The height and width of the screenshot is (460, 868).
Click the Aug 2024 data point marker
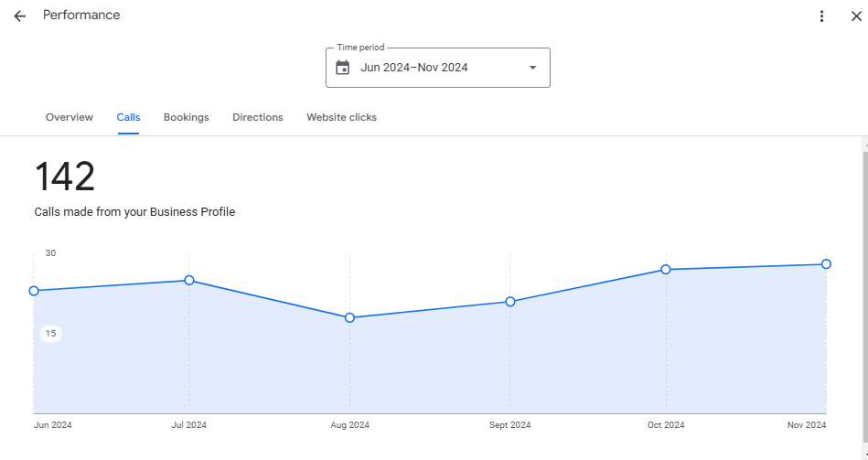click(349, 317)
